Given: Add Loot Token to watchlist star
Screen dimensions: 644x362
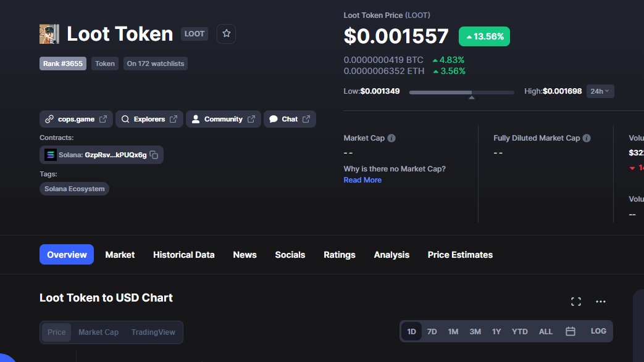Looking at the screenshot, I should pos(227,34).
